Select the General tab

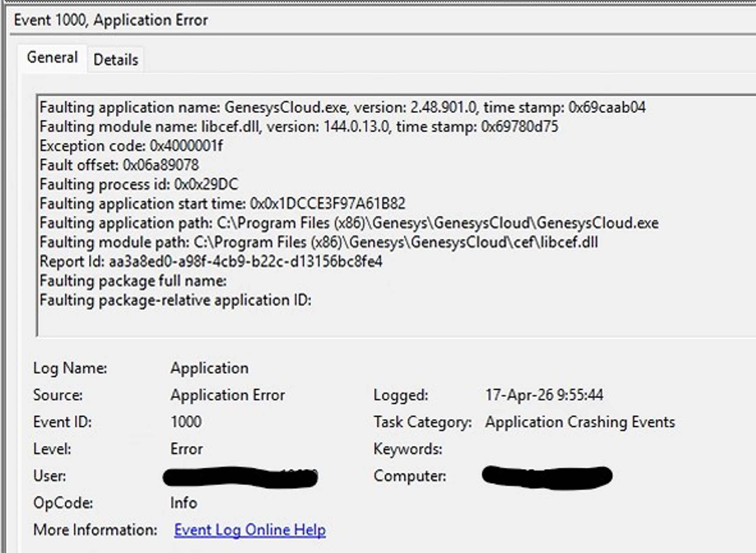point(52,57)
